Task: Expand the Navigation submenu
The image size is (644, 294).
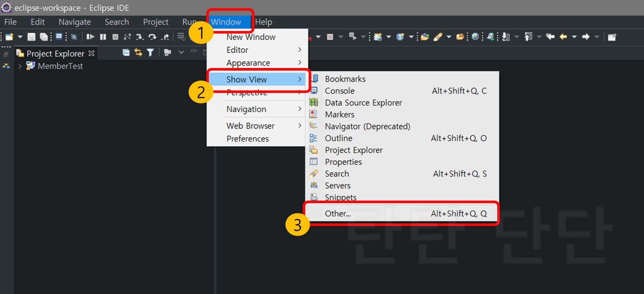Action: pos(257,109)
